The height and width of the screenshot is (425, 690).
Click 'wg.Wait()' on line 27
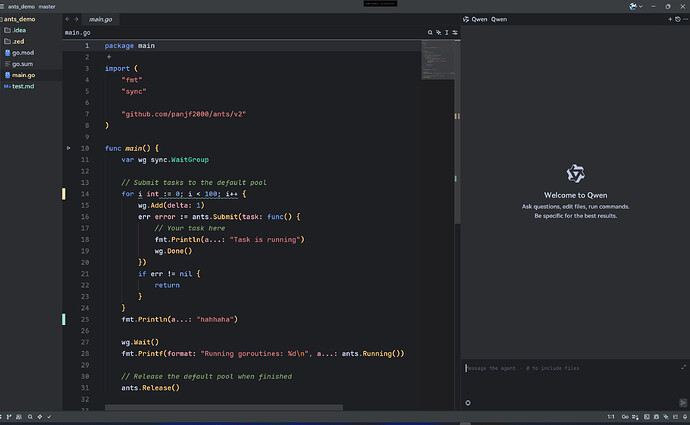[140, 342]
